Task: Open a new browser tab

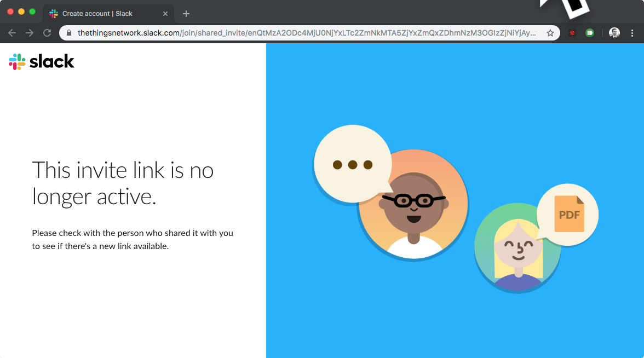Action: coord(186,14)
